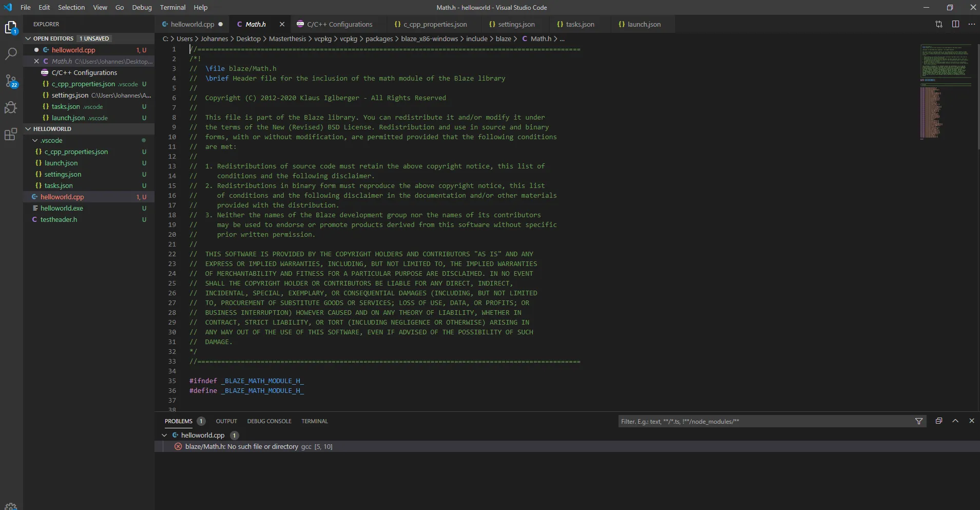The image size is (980, 510).
Task: Focus the problems filter input field
Action: click(765, 421)
